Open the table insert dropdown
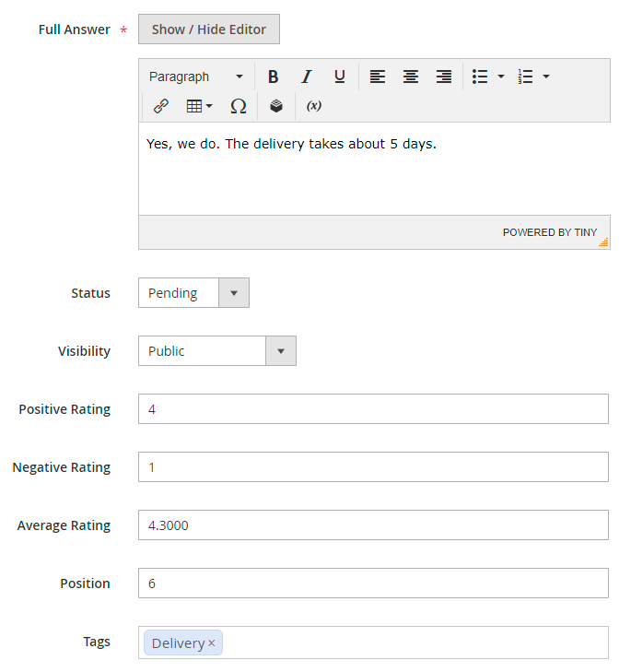This screenshot has height=672, width=631. pos(200,106)
